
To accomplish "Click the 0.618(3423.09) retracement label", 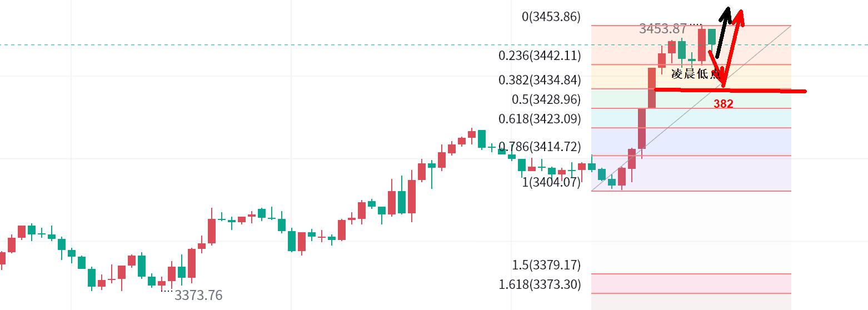I will point(539,119).
